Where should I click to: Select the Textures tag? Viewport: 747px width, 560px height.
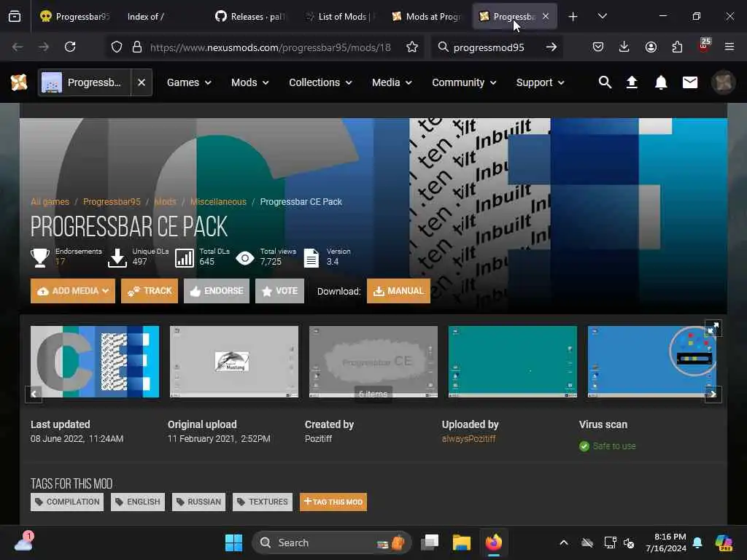263,502
